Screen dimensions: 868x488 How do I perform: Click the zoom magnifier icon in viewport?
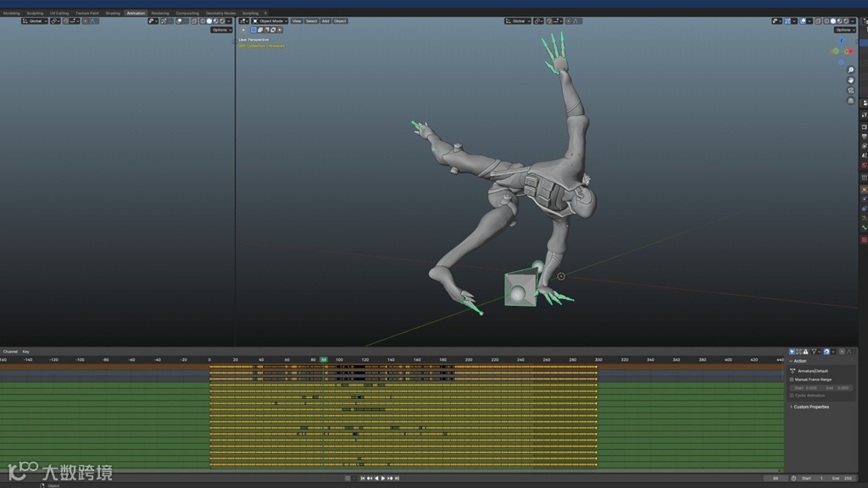pyautogui.click(x=850, y=70)
